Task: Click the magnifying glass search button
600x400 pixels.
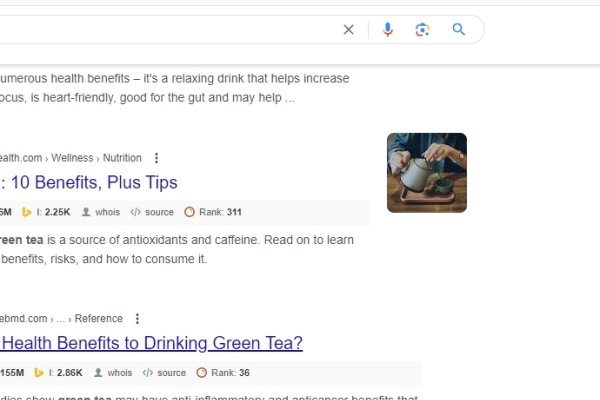Action: 459,30
